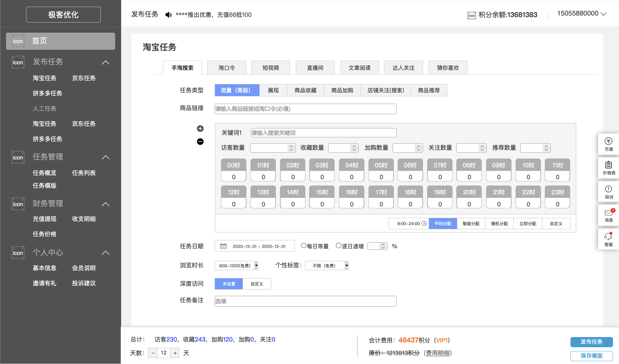Image resolution: width=619 pixels, height=364 pixels.
Task: Click the 加购数量 stepper
Action: pyautogui.click(x=419, y=148)
